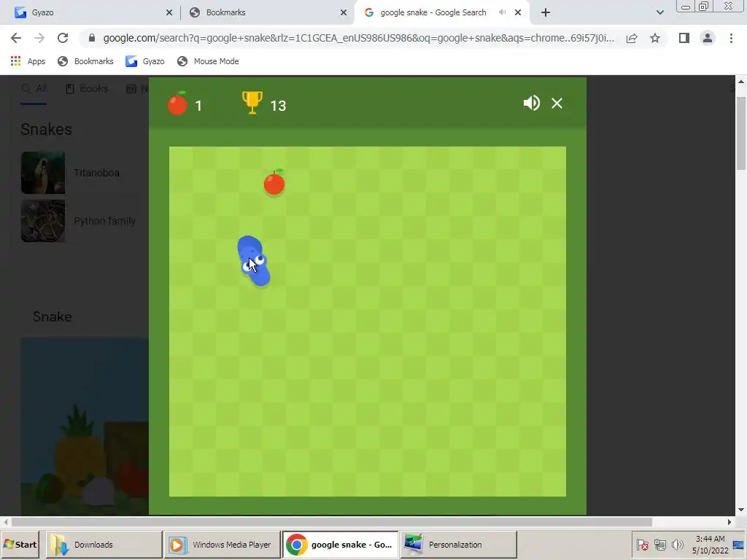Open the Chrome three-dot menu
Screen dimensions: 747x560
[x=731, y=38]
